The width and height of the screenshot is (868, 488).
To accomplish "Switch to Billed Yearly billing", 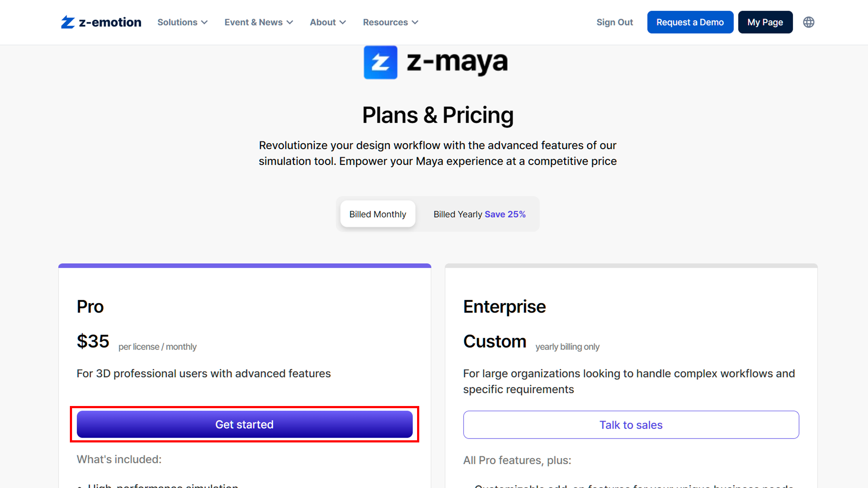I will pyautogui.click(x=479, y=214).
